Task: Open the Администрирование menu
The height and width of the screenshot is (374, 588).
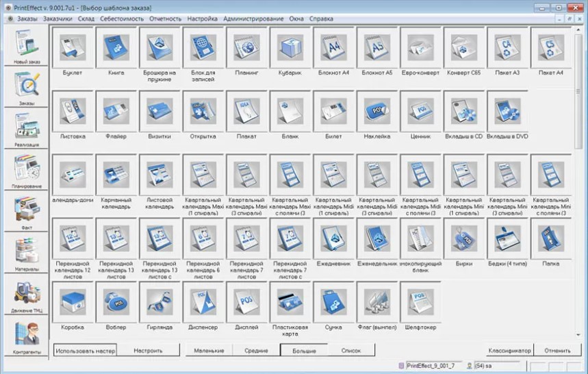Action: pyautogui.click(x=253, y=18)
